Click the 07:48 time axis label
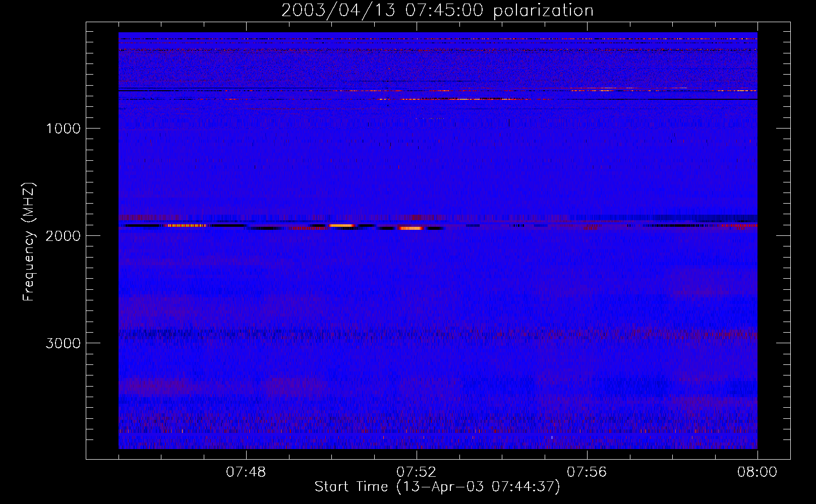 246,472
